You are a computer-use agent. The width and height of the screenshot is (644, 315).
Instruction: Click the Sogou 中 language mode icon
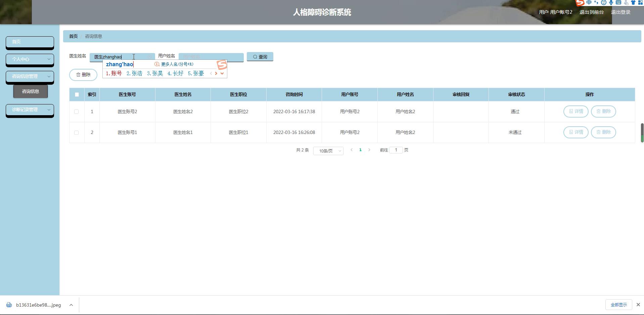tap(589, 3)
